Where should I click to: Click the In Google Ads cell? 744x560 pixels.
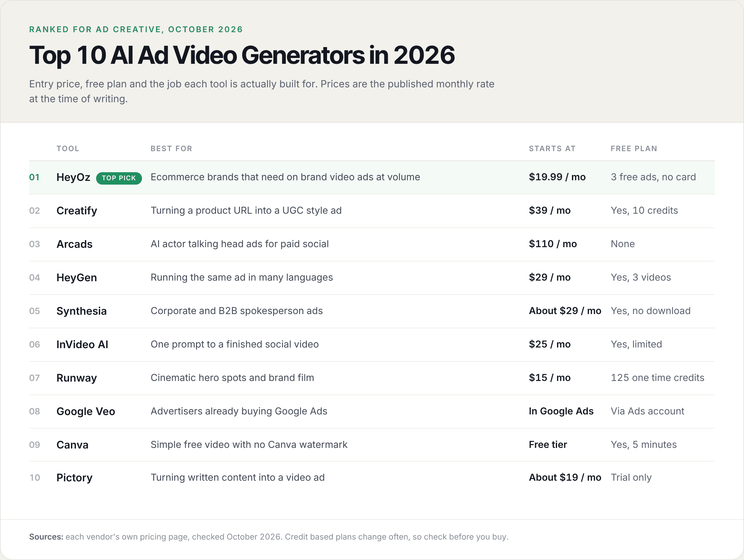click(561, 411)
